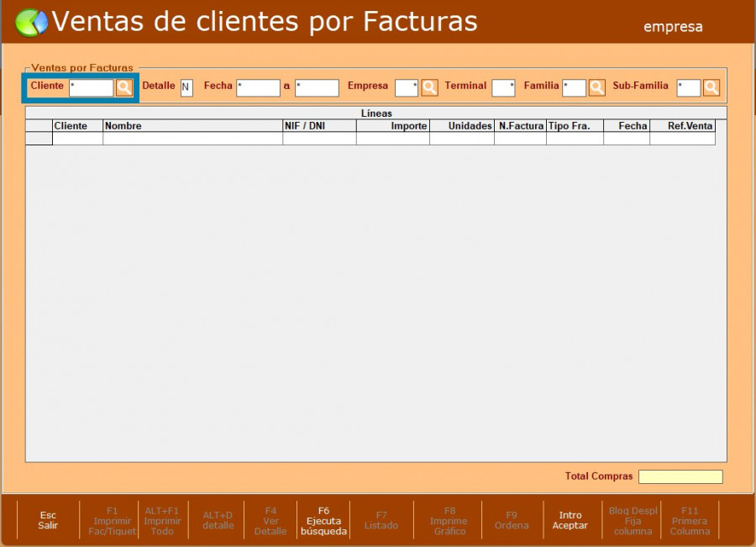Open the Empresa lookup magnifier

click(429, 87)
